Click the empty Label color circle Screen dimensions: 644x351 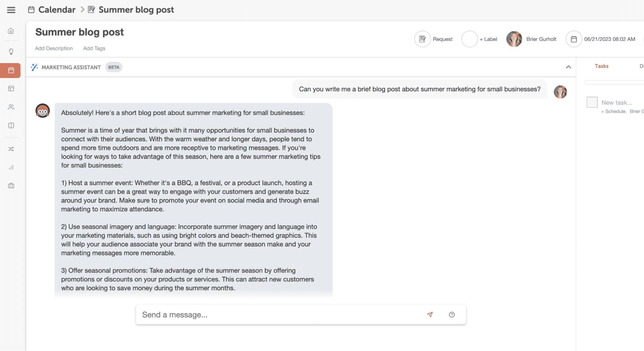[x=469, y=39]
